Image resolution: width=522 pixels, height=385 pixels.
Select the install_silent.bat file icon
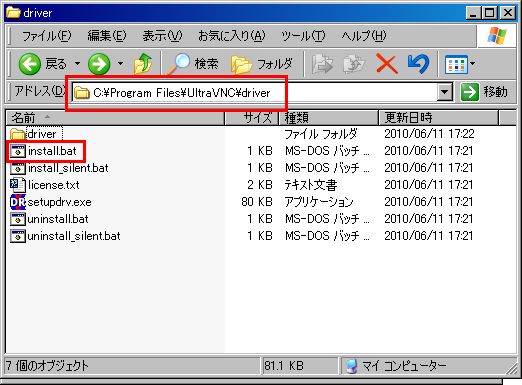[18, 168]
